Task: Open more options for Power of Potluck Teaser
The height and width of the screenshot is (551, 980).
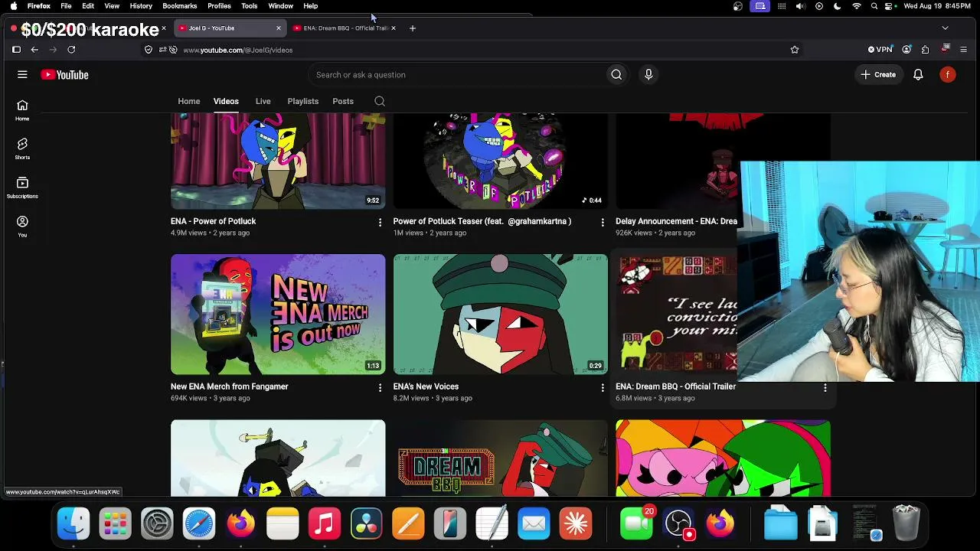Action: (603, 222)
